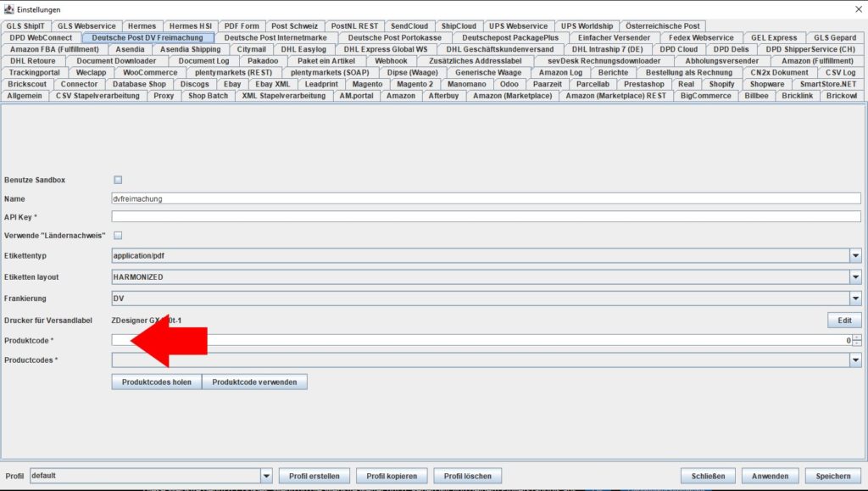Open the CSV Log tab

pos(840,73)
